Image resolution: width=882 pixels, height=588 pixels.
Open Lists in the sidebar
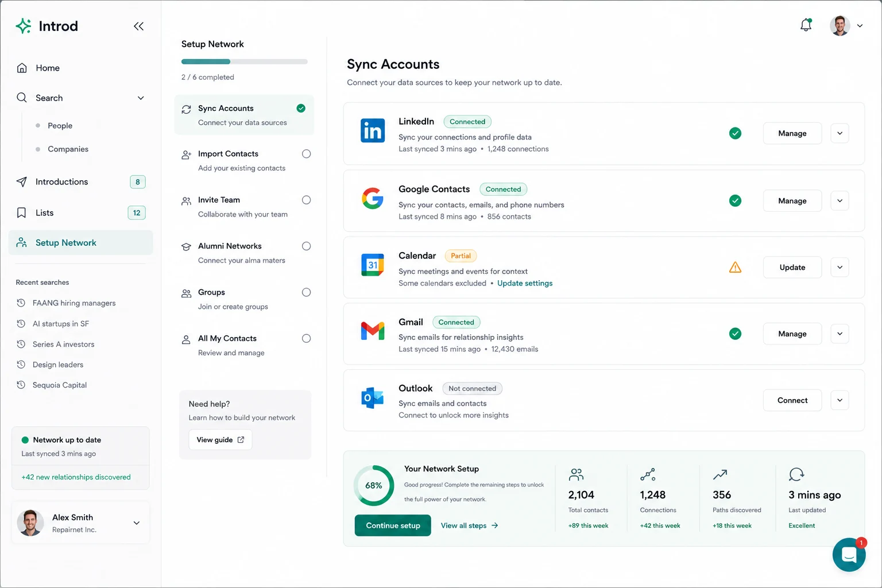80,212
